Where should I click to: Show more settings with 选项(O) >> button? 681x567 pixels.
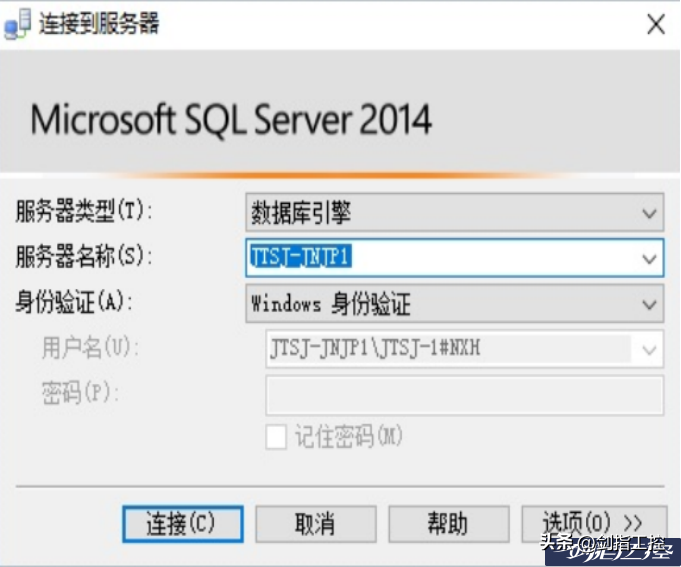click(593, 523)
